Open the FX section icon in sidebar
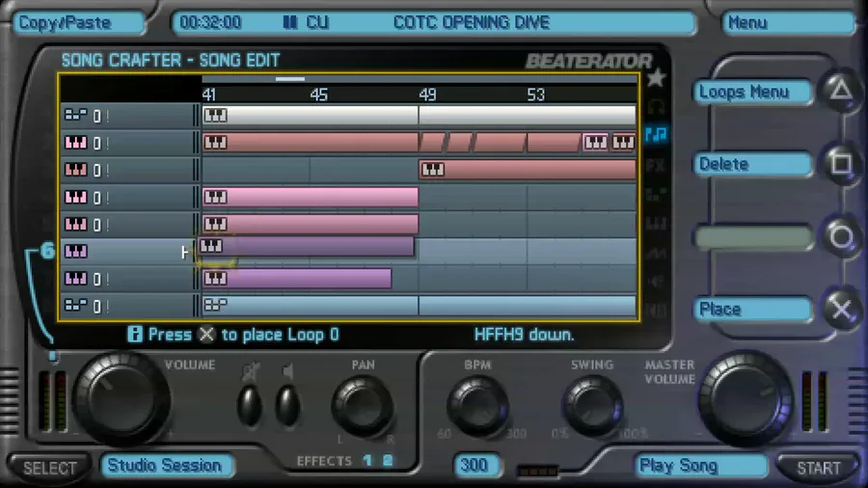Screen dimensions: 868x488 pyautogui.click(x=656, y=165)
